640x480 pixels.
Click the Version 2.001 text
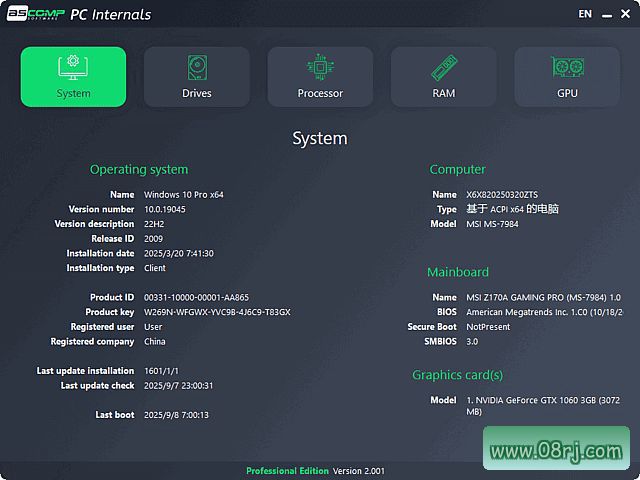pos(358,471)
